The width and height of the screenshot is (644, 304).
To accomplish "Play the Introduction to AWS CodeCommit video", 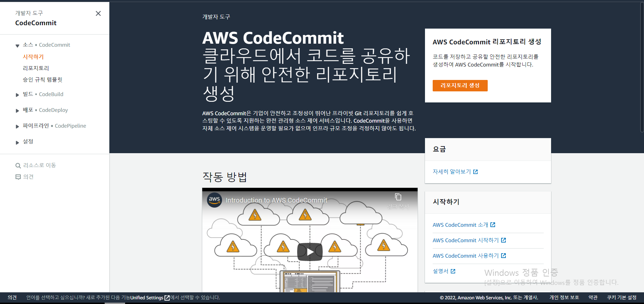I will 310,252.
